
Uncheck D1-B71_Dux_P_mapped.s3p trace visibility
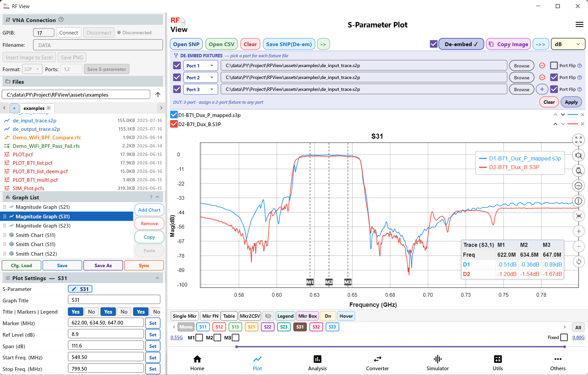[x=174, y=115]
